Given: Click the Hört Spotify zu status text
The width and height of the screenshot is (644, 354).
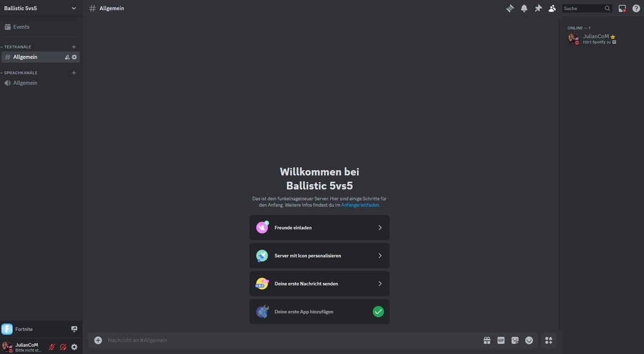Looking at the screenshot, I should point(597,42).
